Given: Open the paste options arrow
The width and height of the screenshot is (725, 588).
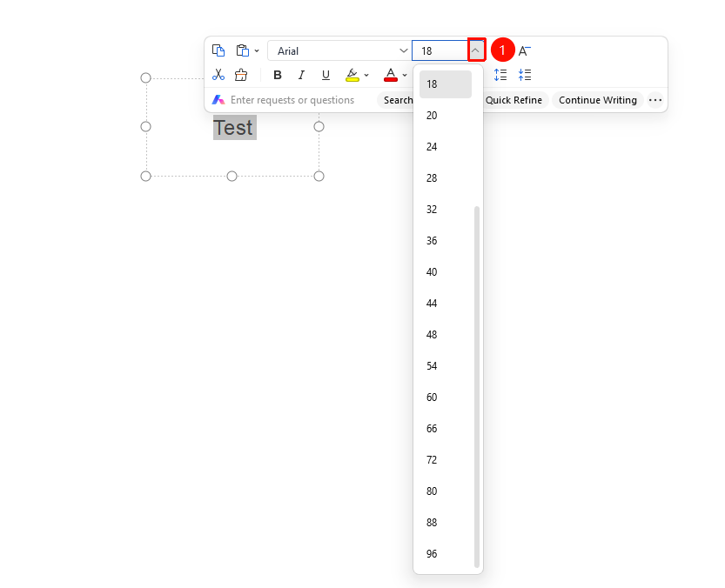Looking at the screenshot, I should 257,50.
